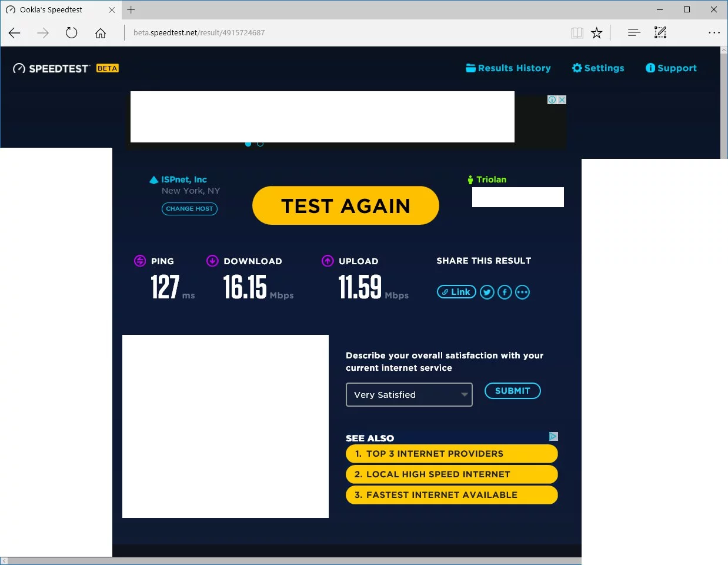Expand the satisfaction dropdown
The width and height of the screenshot is (728, 565).
click(409, 395)
